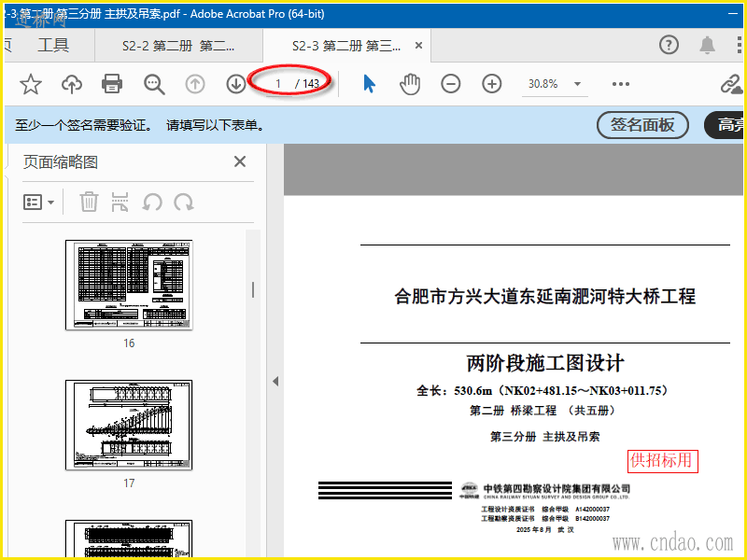Click the thumbnail panel scrollbar handle
The width and height of the screenshot is (747, 560).
click(253, 289)
